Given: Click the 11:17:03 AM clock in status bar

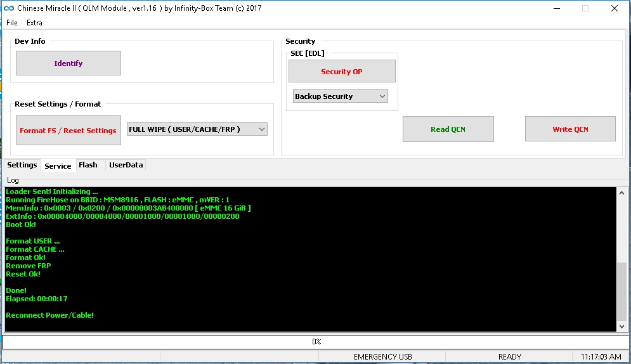Looking at the screenshot, I should coord(601,357).
